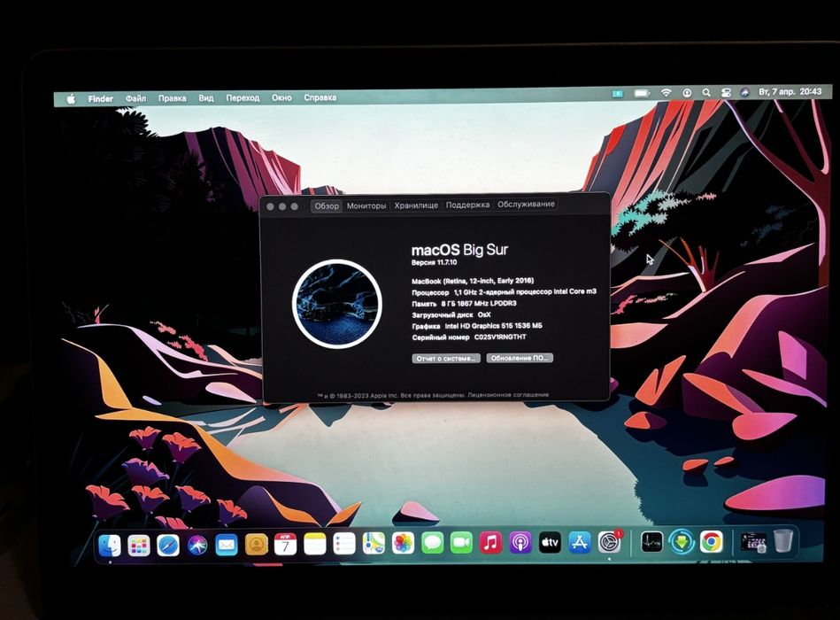Open Control Center in the menu bar
Screen dimensions: 840x620
click(x=725, y=92)
